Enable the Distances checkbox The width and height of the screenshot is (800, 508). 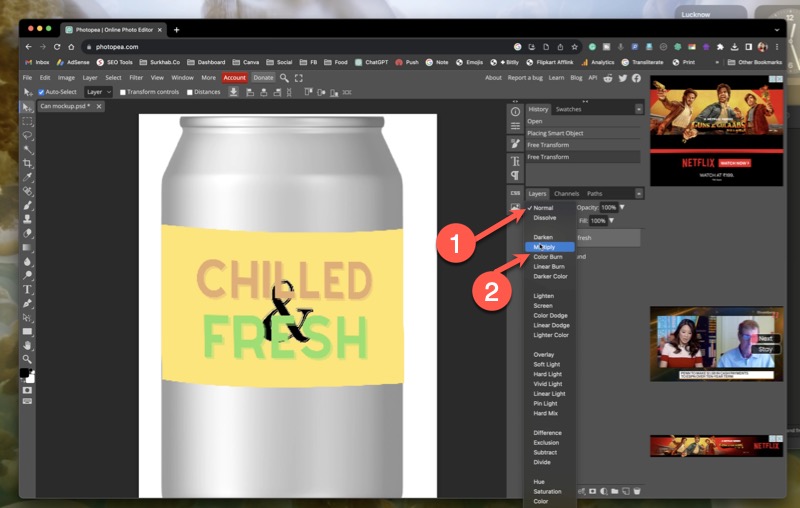pyautogui.click(x=190, y=92)
